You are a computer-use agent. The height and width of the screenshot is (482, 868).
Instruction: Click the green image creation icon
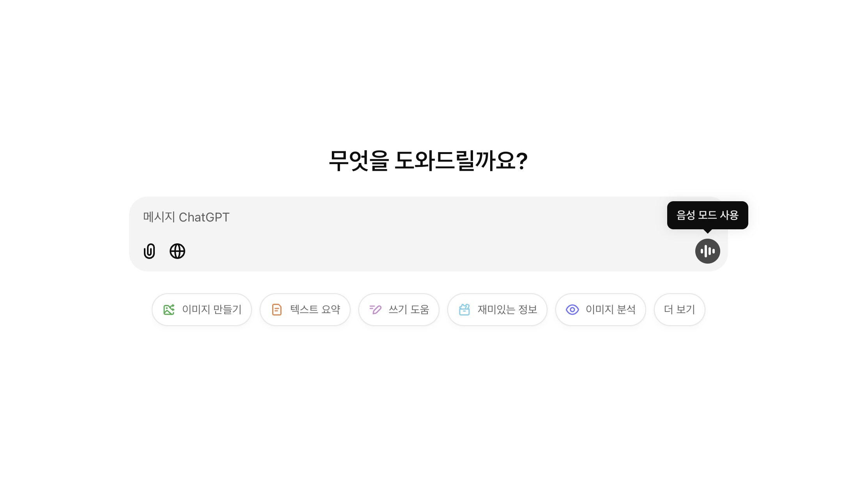[x=169, y=309]
